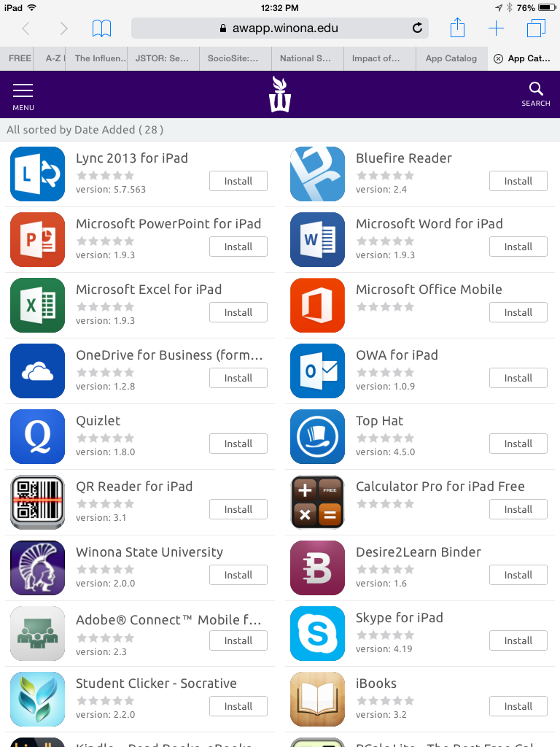Open the hamburger MENU icon
The width and height of the screenshot is (560, 747).
coord(23,96)
